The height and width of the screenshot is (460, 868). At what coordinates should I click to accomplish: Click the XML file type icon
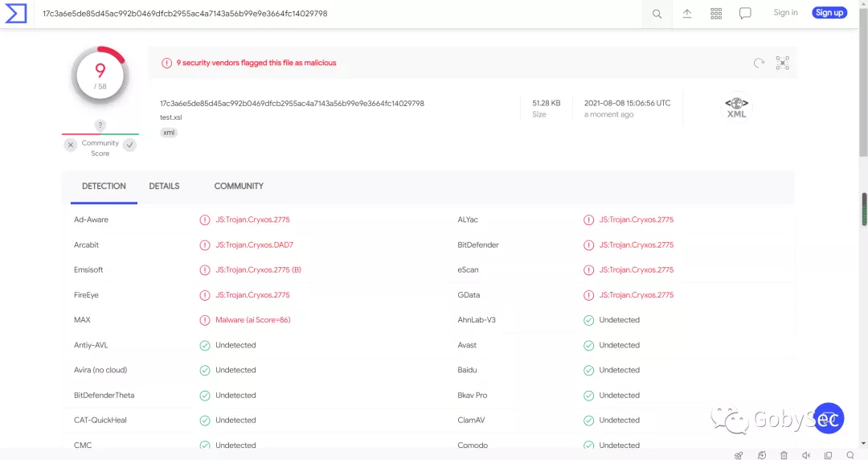point(737,107)
